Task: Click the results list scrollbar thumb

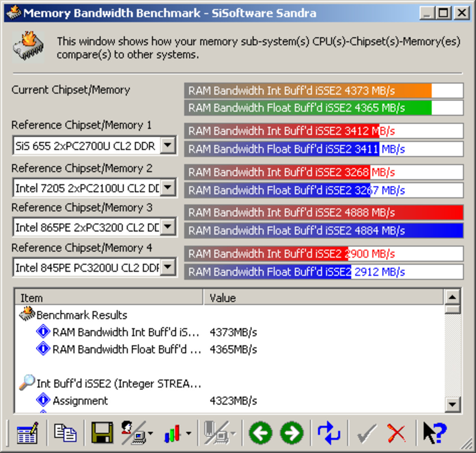Action: (452, 309)
